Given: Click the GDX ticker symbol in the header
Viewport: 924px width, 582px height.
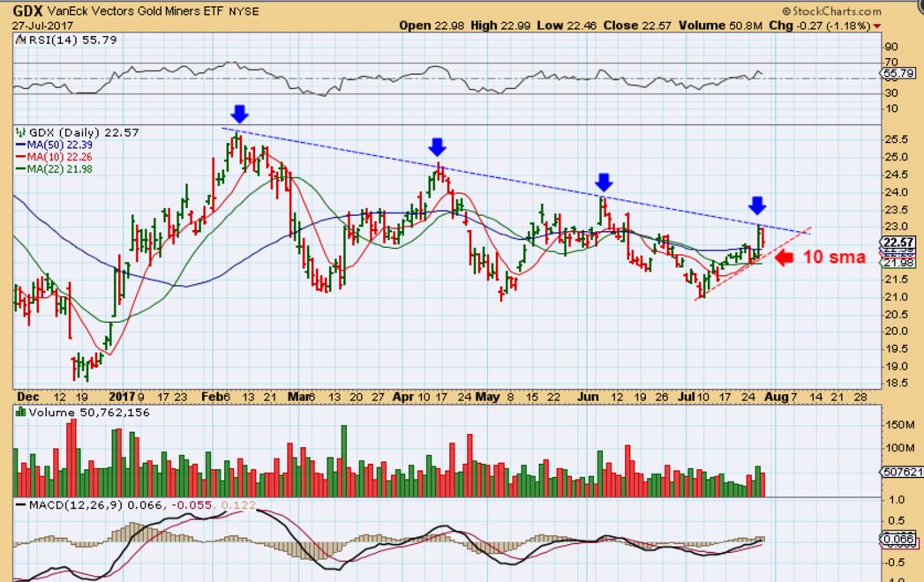Looking at the screenshot, I should 27,11.
